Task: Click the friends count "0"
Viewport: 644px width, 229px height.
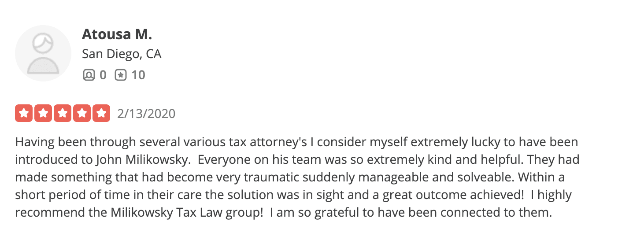Action: pyautogui.click(x=103, y=75)
